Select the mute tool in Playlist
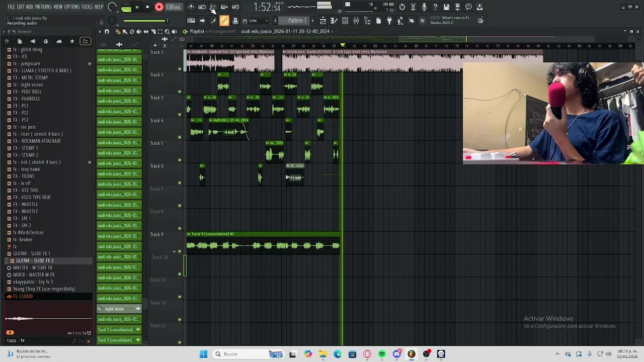644x362 pixels. 139,32
